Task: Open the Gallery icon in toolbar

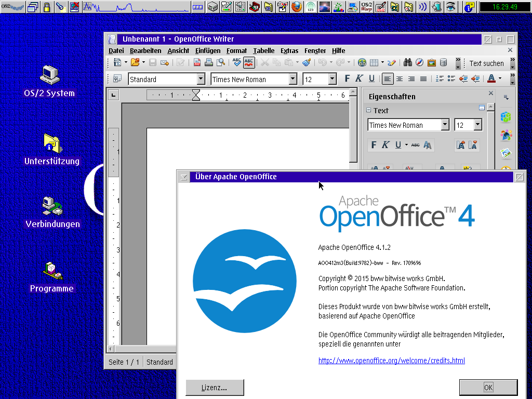Action: (432, 62)
